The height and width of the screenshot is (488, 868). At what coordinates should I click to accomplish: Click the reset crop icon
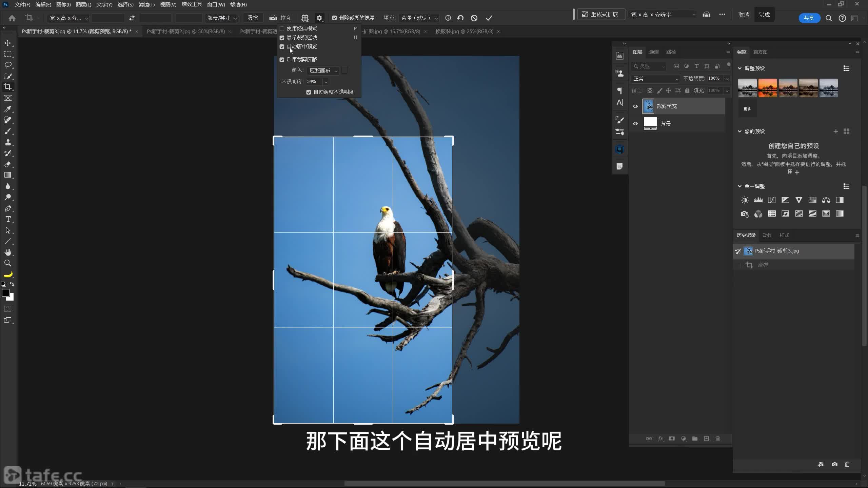460,18
